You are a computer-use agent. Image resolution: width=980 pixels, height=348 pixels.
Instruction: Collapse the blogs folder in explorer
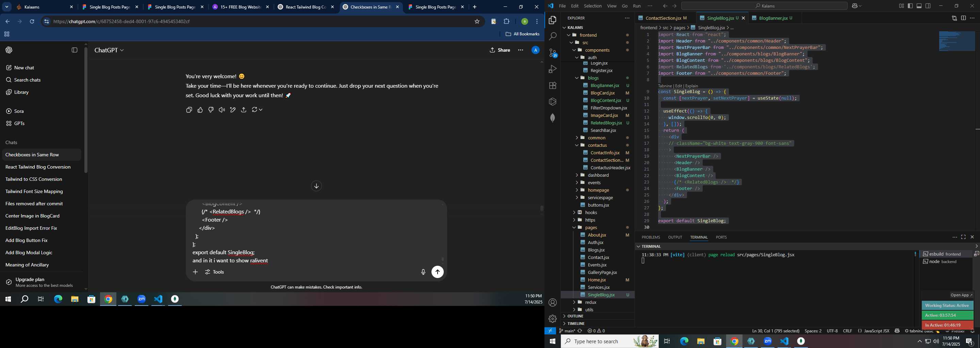(593, 78)
